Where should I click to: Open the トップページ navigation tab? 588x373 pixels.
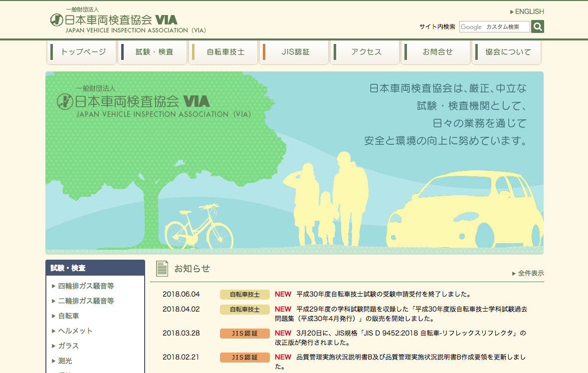[x=82, y=52]
